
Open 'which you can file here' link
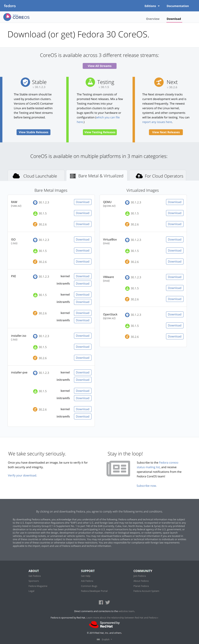[98, 120]
